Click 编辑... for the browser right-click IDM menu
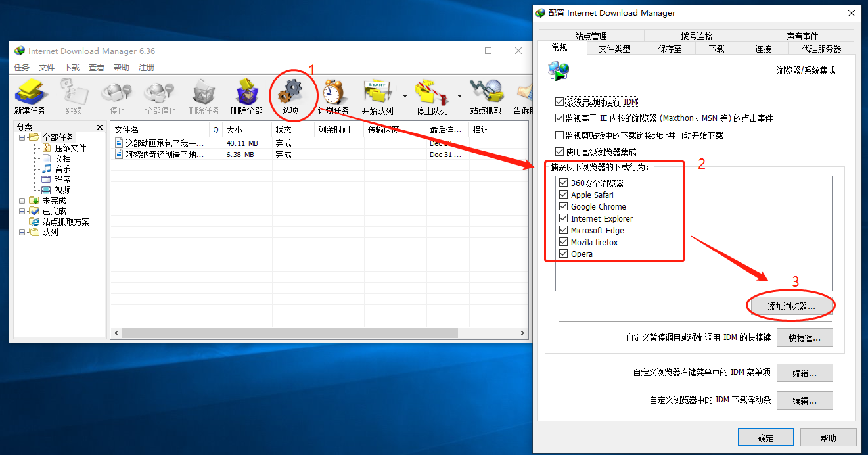868x455 pixels. point(804,373)
